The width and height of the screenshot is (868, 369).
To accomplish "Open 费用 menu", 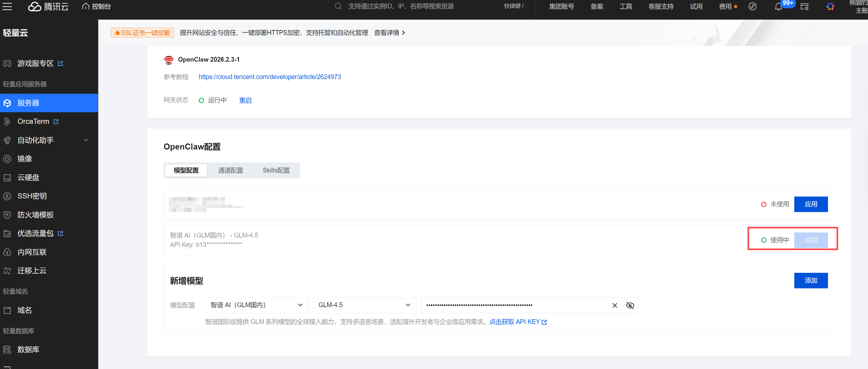I will point(725,6).
